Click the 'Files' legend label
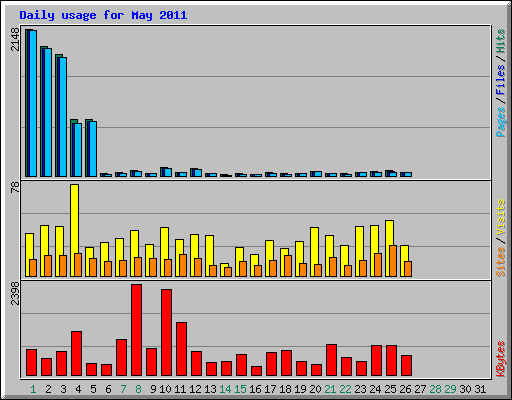 [500, 79]
